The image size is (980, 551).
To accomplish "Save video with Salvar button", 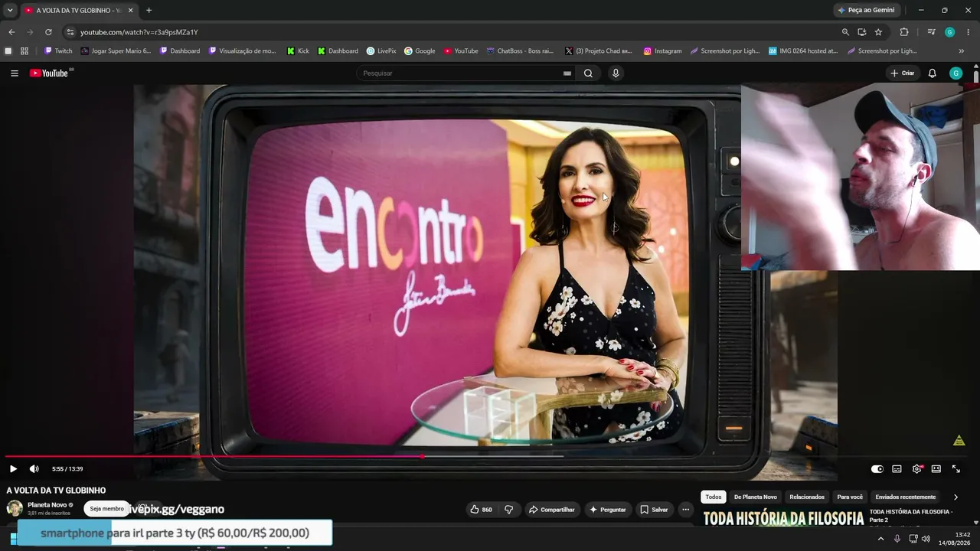I will click(654, 510).
